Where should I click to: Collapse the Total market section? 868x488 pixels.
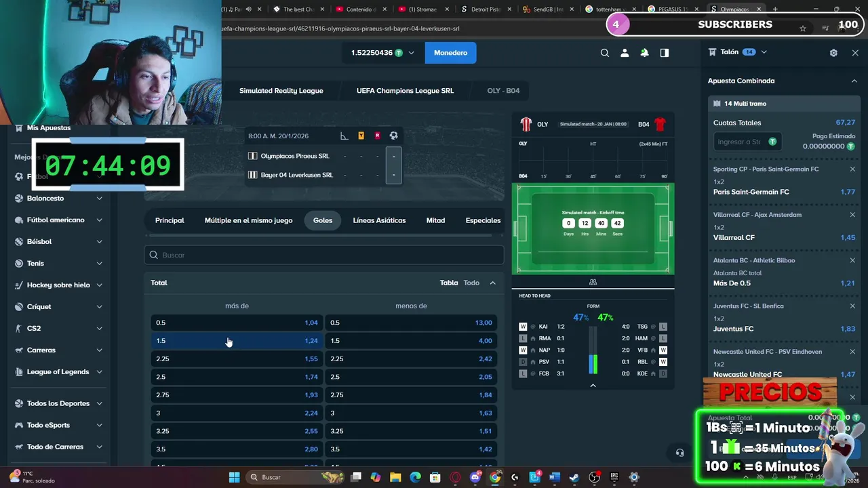492,283
